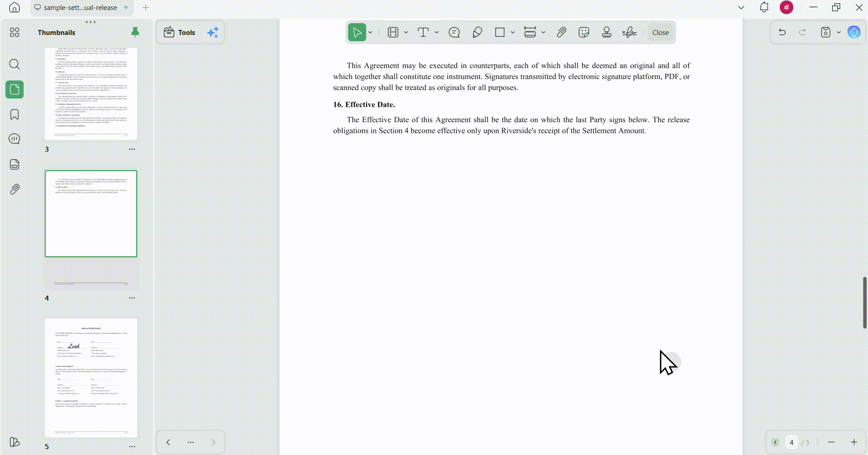
Task: Click the page number input field
Action: (791, 442)
